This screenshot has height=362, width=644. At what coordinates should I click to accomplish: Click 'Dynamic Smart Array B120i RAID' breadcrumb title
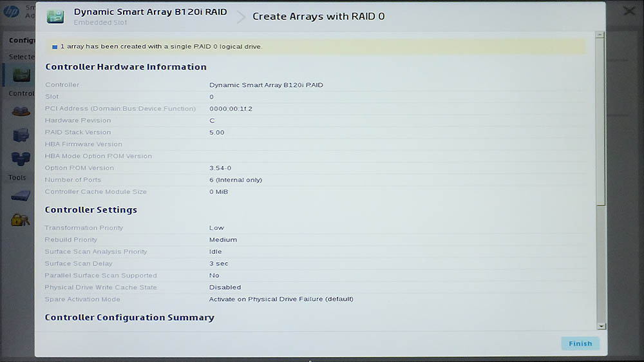click(x=150, y=12)
